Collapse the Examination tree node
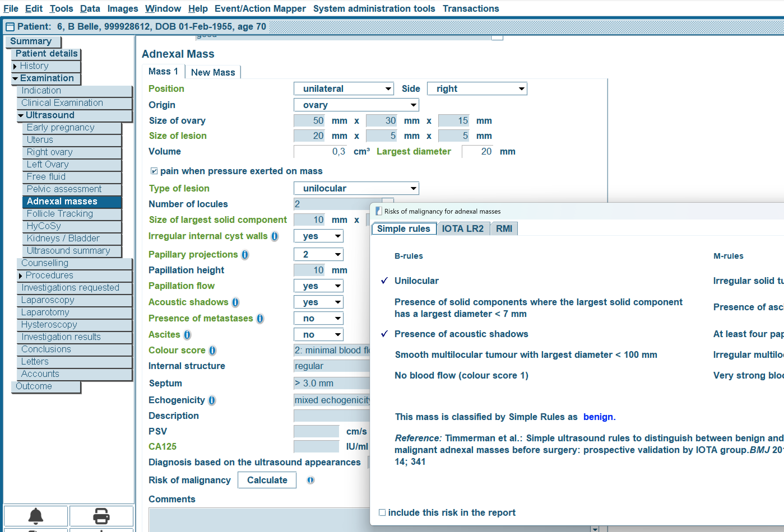Screen dimensions: 784x532 pos(15,79)
